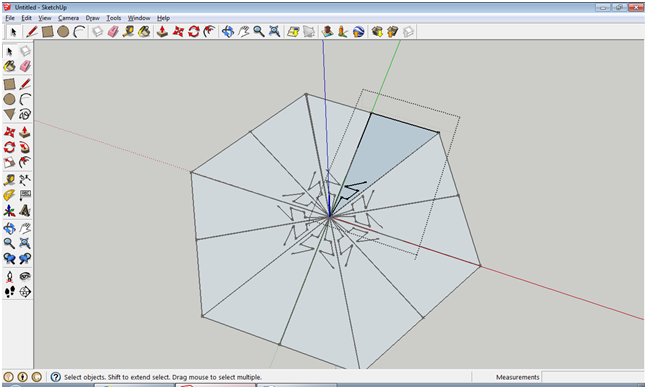Screen dimensions: 647x389
Task: Choose the Circle tool in top toolbar
Action: pyautogui.click(x=63, y=31)
